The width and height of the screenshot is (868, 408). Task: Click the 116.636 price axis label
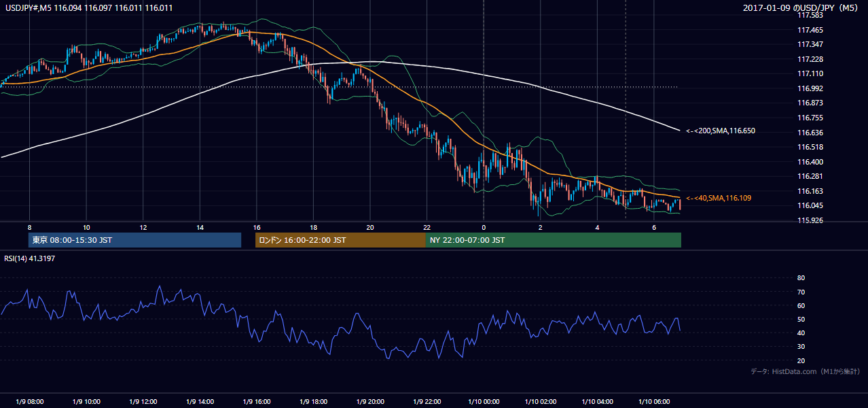pos(810,133)
